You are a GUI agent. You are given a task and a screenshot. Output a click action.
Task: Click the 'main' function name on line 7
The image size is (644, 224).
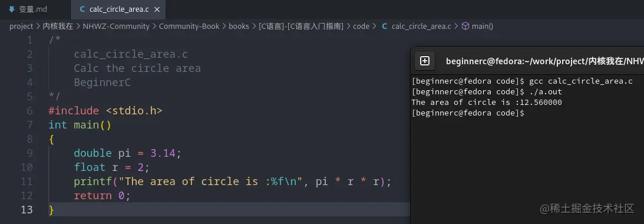pyautogui.click(x=86, y=124)
